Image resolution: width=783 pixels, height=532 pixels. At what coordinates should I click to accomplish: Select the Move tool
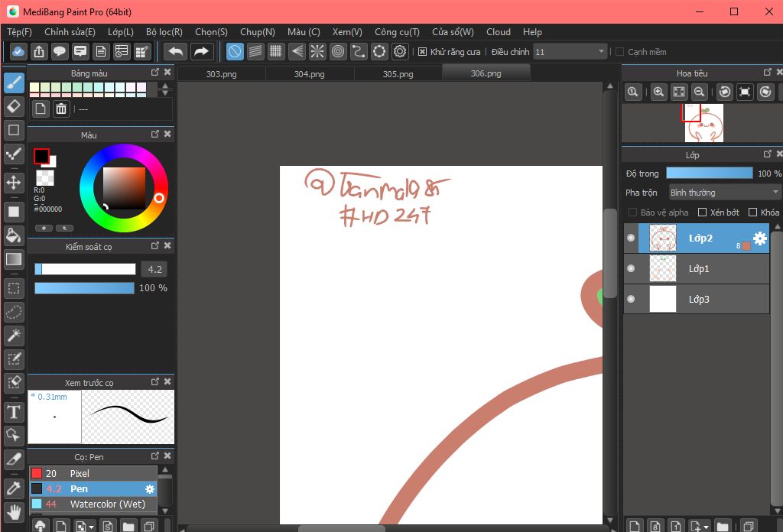click(x=14, y=182)
